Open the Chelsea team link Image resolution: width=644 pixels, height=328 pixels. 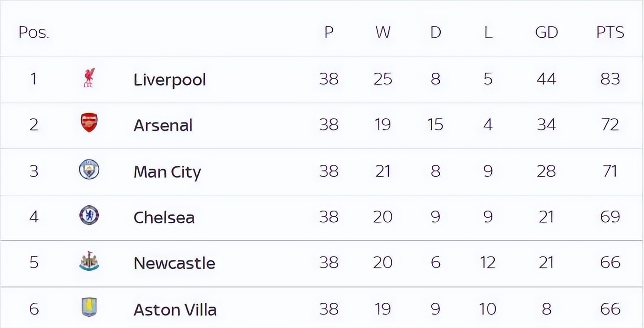tap(164, 218)
